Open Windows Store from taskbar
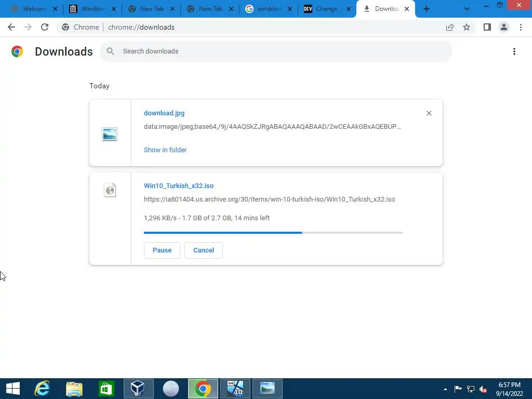This screenshot has height=399, width=532. pyautogui.click(x=106, y=389)
